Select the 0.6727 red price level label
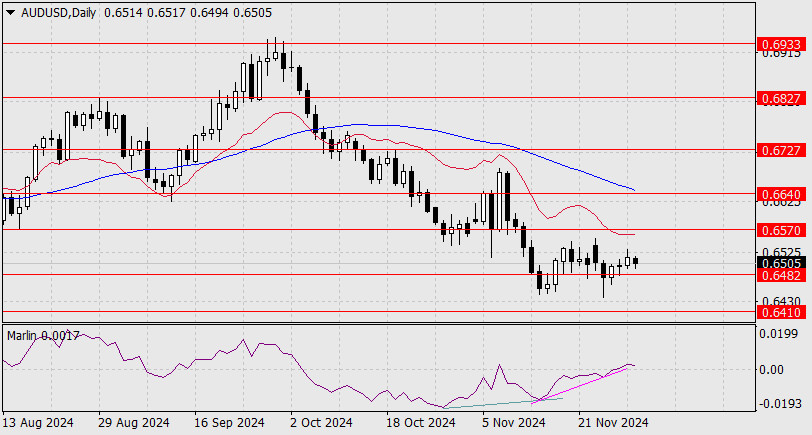The height and width of the screenshot is (435, 812). click(781, 150)
